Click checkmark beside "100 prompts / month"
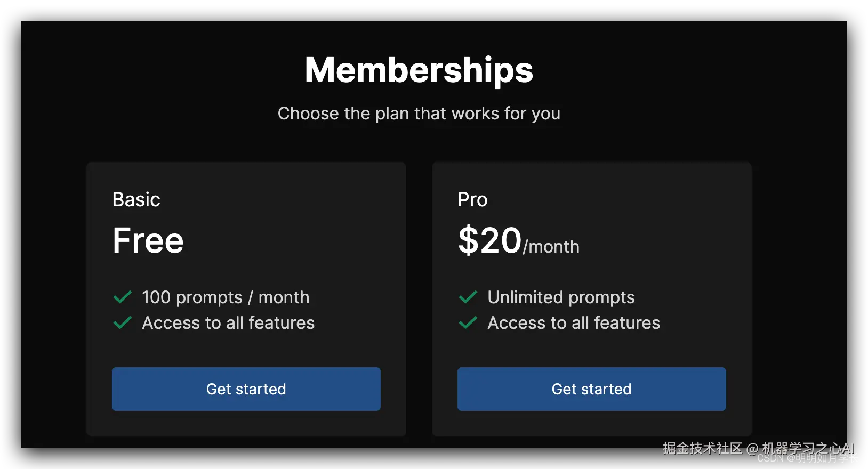Viewport: 868px width, 469px height. click(123, 297)
